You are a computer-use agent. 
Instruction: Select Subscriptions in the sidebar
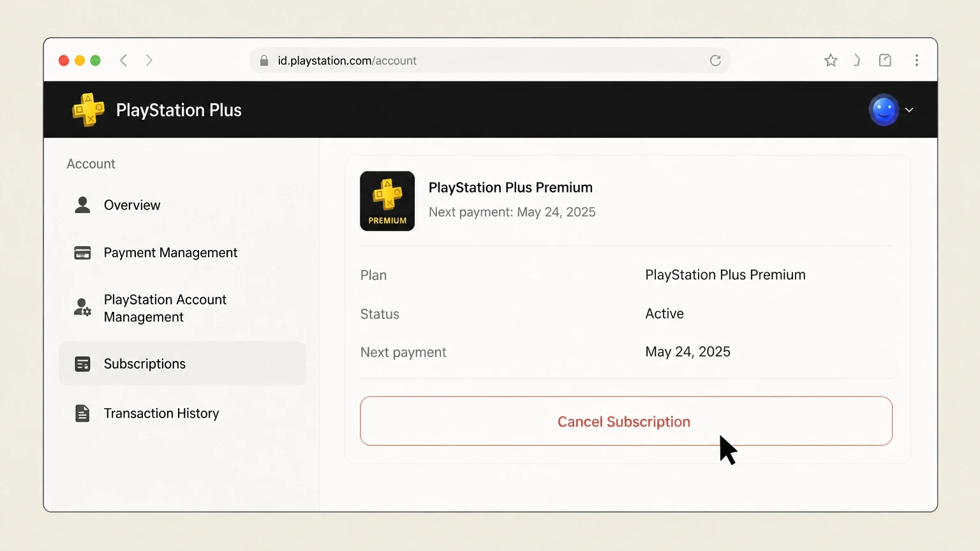(182, 364)
